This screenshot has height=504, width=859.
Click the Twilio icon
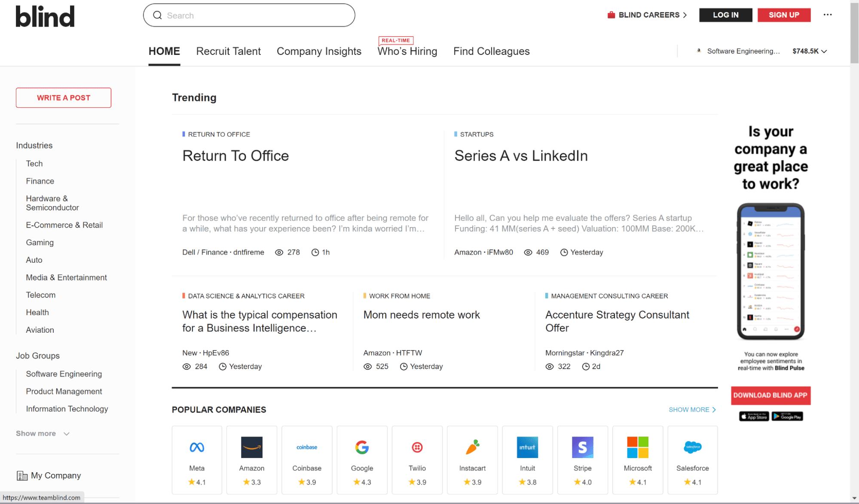[417, 447]
